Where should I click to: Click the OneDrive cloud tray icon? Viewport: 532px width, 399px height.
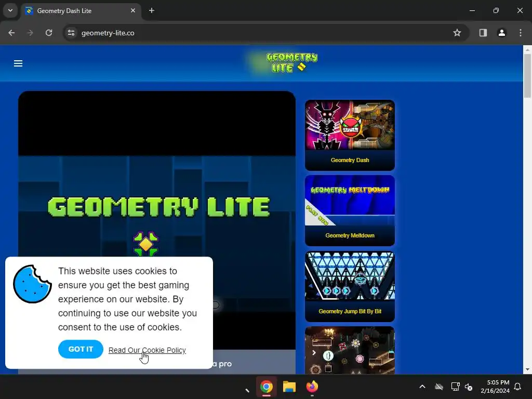point(438,387)
